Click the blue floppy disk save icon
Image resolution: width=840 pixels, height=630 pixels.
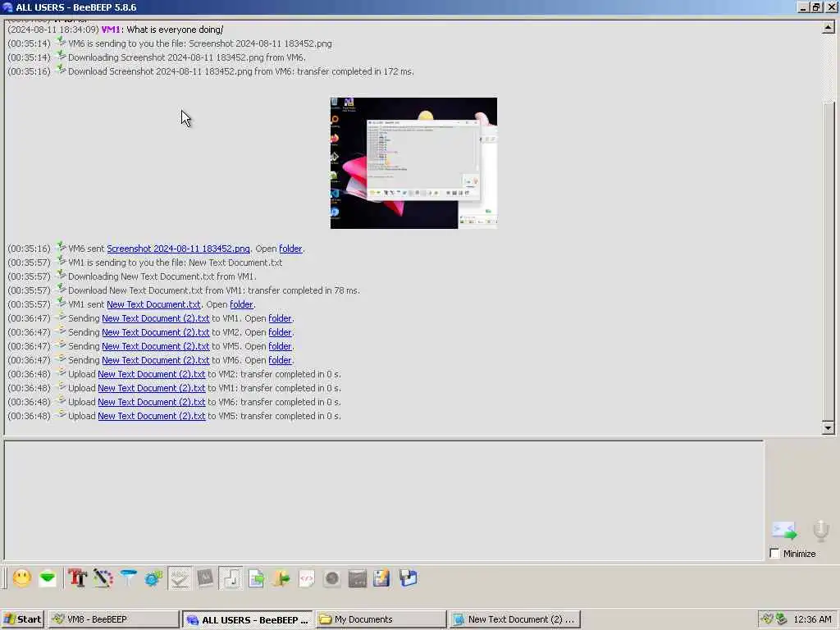(x=409, y=578)
